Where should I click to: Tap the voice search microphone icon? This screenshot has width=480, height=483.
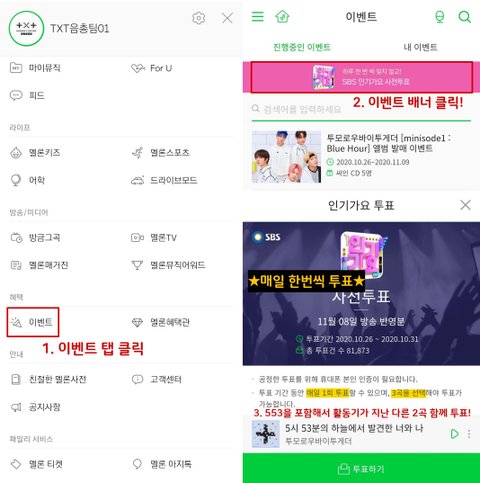point(440,17)
